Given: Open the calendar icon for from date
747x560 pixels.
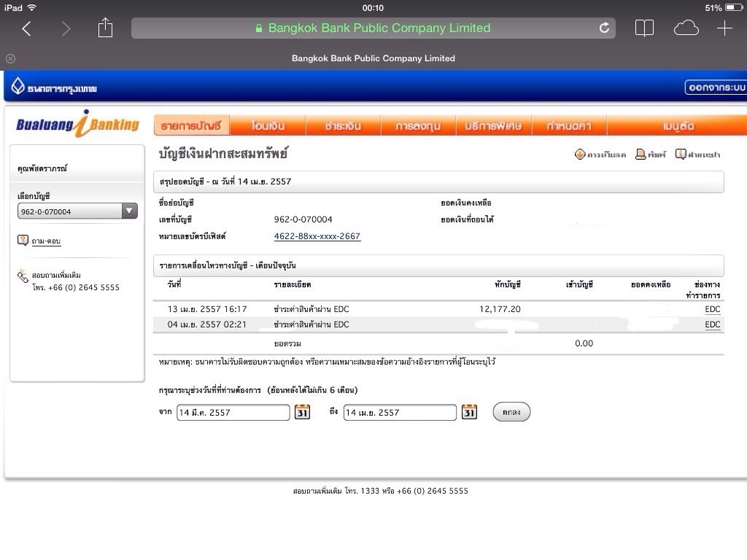Looking at the screenshot, I should (x=302, y=412).
